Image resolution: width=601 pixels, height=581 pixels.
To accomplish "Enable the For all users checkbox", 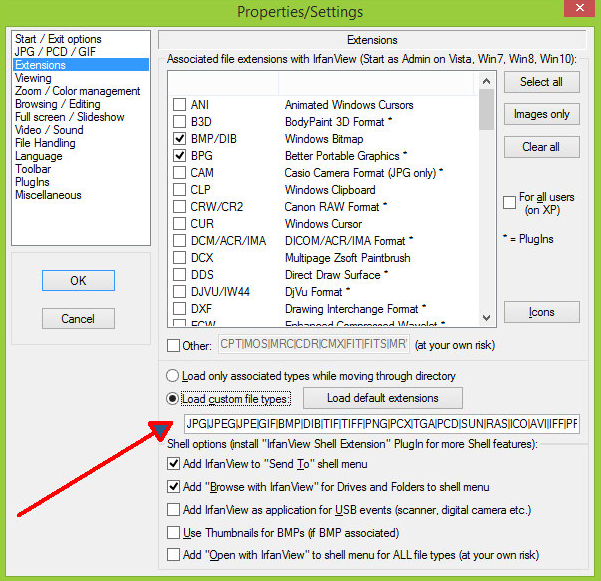I will (509, 202).
